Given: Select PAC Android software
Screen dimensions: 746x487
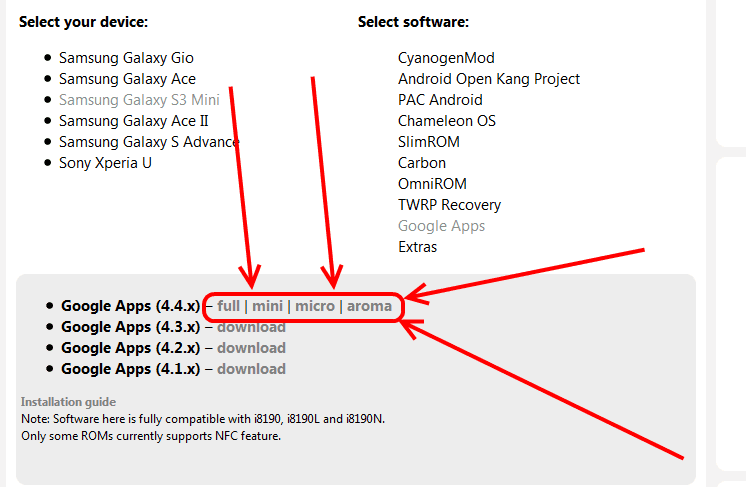Looking at the screenshot, I should (440, 100).
